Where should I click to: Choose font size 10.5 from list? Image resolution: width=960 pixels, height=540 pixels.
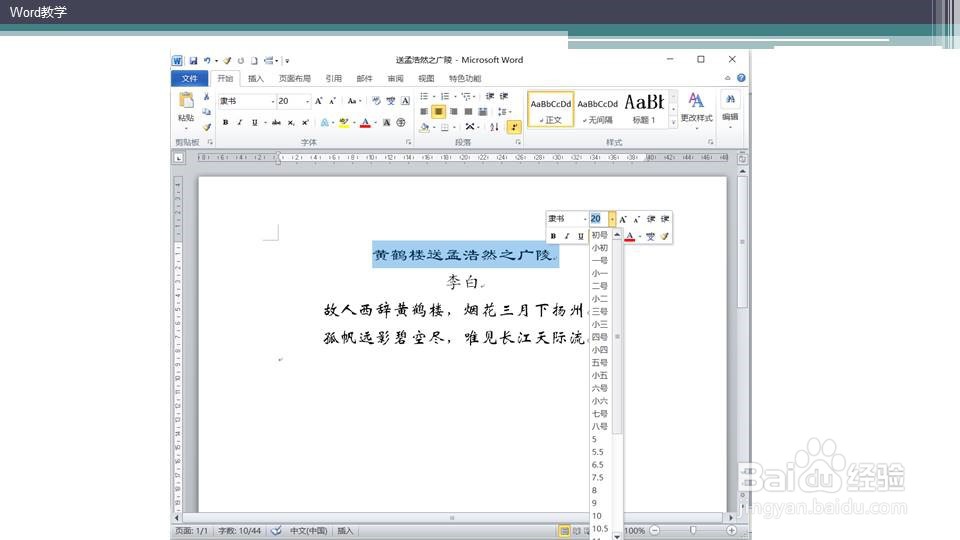point(600,528)
